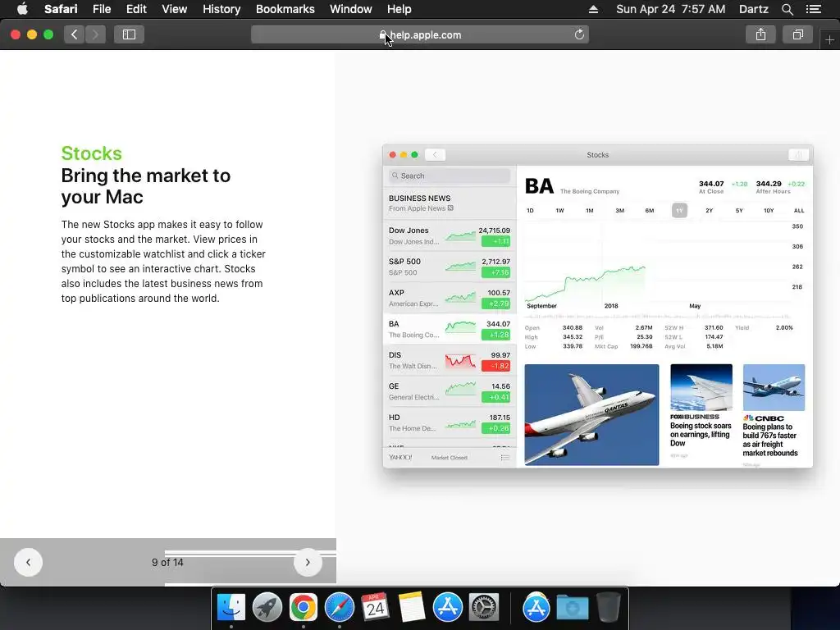Choose the 5Y chart range
The image size is (840, 630).
[739, 211]
